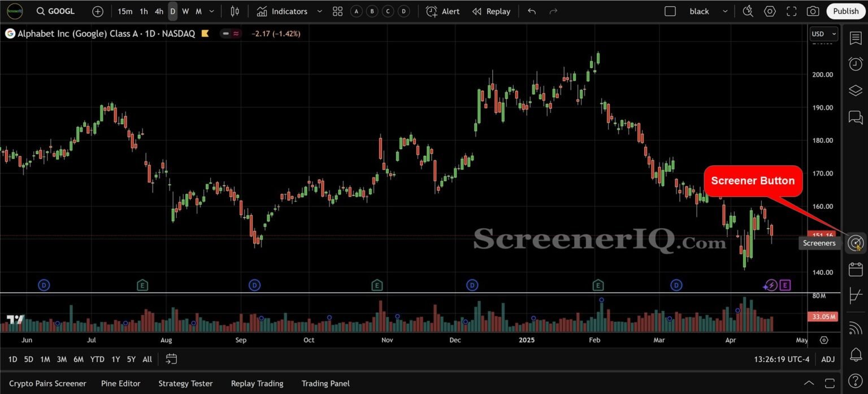The width and height of the screenshot is (868, 394).
Task: Open the Object tree layers icon
Action: pyautogui.click(x=856, y=91)
